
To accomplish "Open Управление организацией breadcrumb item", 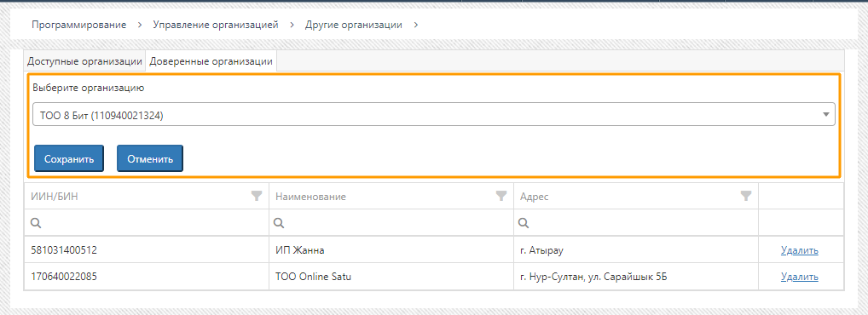I will 216,25.
